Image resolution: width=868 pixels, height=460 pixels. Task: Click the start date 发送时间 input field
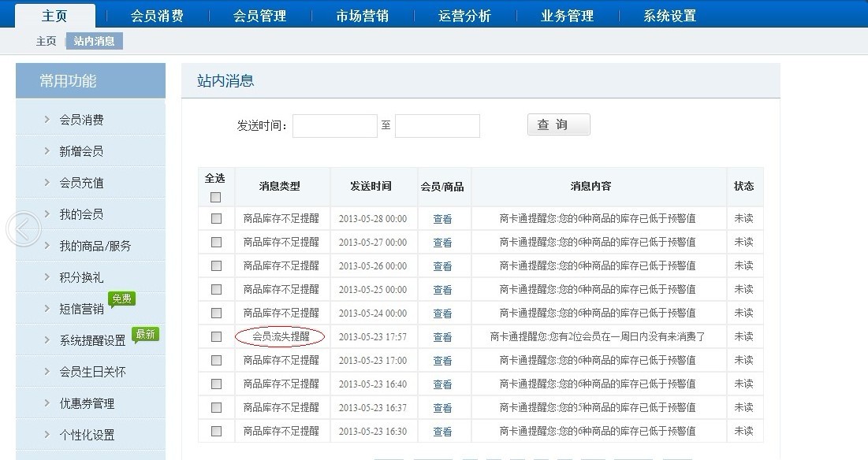pyautogui.click(x=335, y=126)
